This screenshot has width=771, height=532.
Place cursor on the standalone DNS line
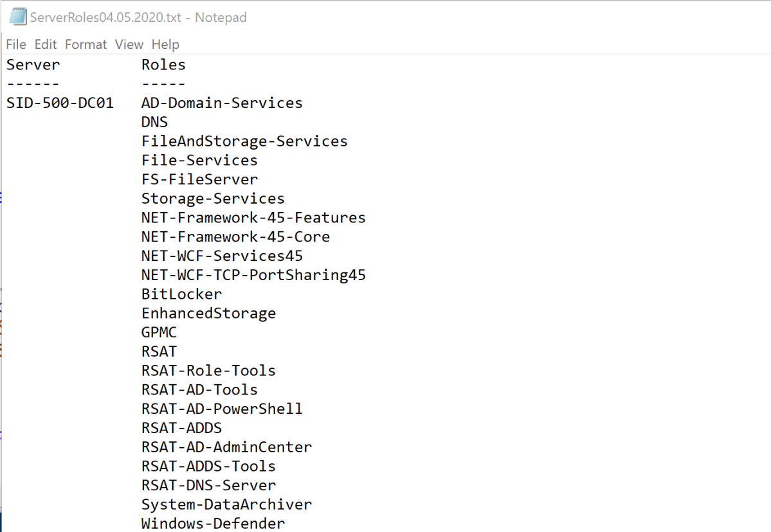click(x=154, y=122)
